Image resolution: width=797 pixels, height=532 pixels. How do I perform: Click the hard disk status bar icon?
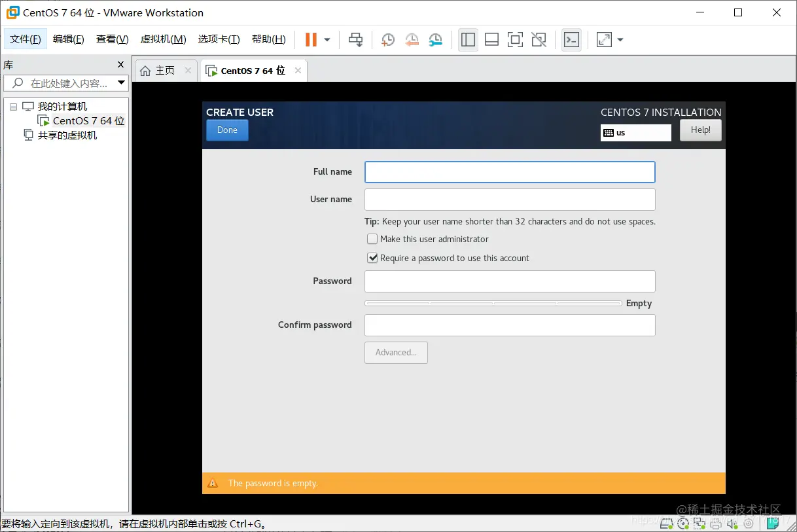(x=667, y=523)
